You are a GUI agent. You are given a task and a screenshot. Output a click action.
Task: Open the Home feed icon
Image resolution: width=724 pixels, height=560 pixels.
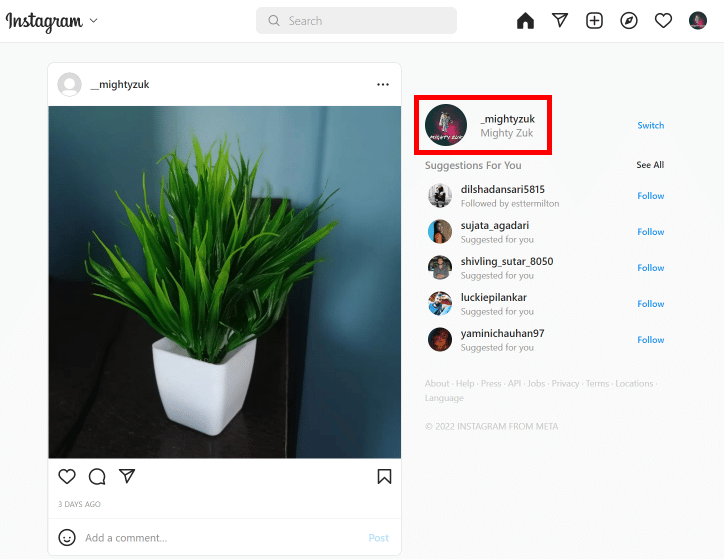[x=525, y=21]
